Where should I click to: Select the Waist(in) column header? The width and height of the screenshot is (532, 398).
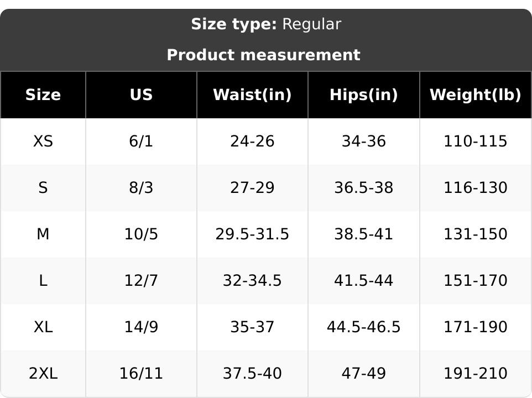tap(252, 95)
